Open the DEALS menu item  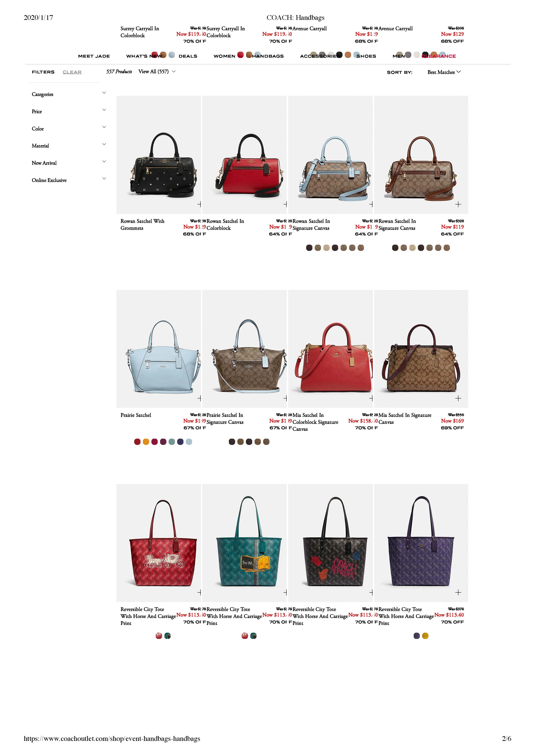(x=188, y=56)
